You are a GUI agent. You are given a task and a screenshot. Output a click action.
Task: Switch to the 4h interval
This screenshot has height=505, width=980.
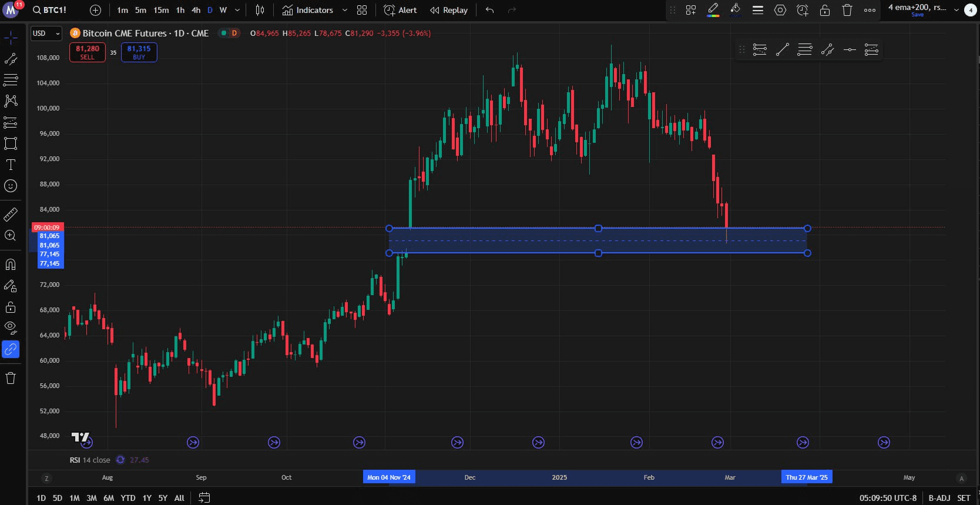pos(196,10)
